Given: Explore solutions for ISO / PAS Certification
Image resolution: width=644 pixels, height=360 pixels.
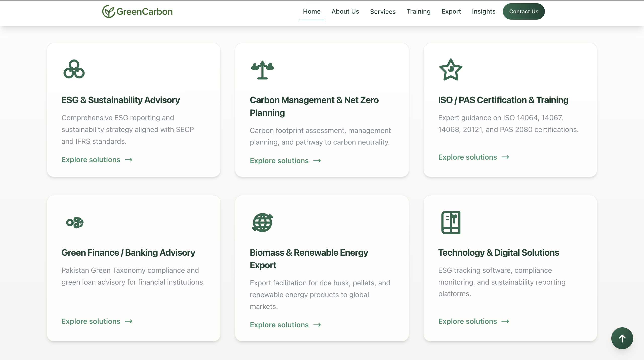Looking at the screenshot, I should 473,157.
